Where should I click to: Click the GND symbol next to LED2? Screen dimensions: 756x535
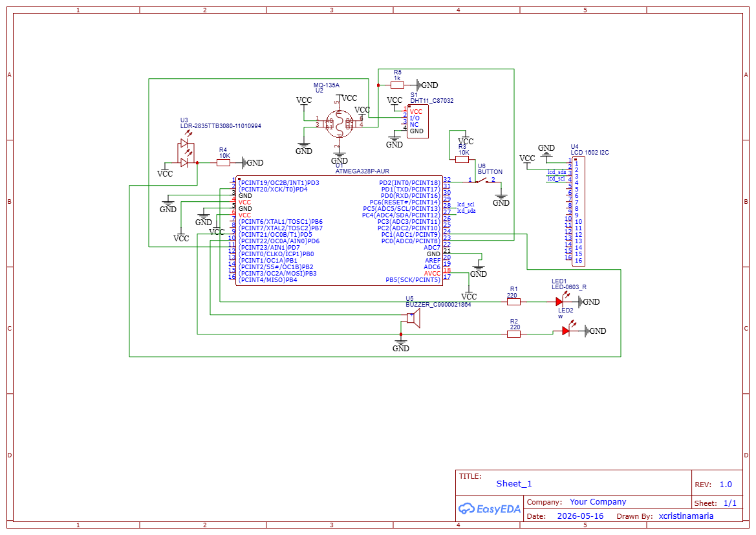coord(594,331)
